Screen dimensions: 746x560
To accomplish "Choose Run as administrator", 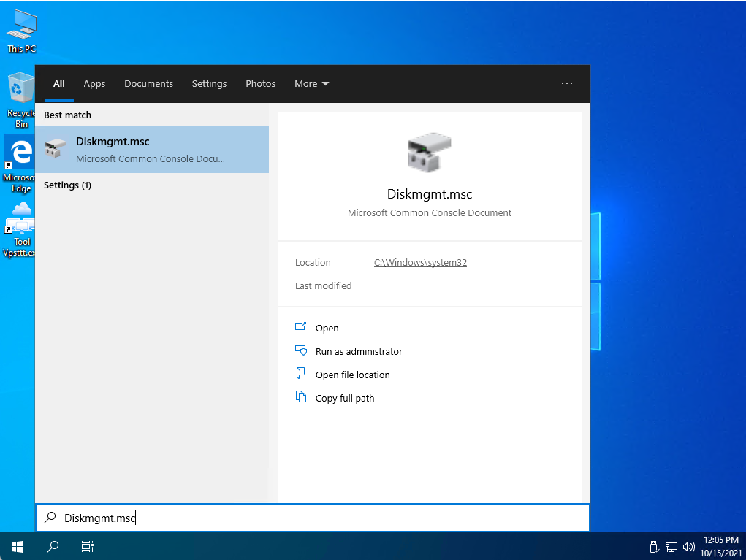I will tap(359, 351).
